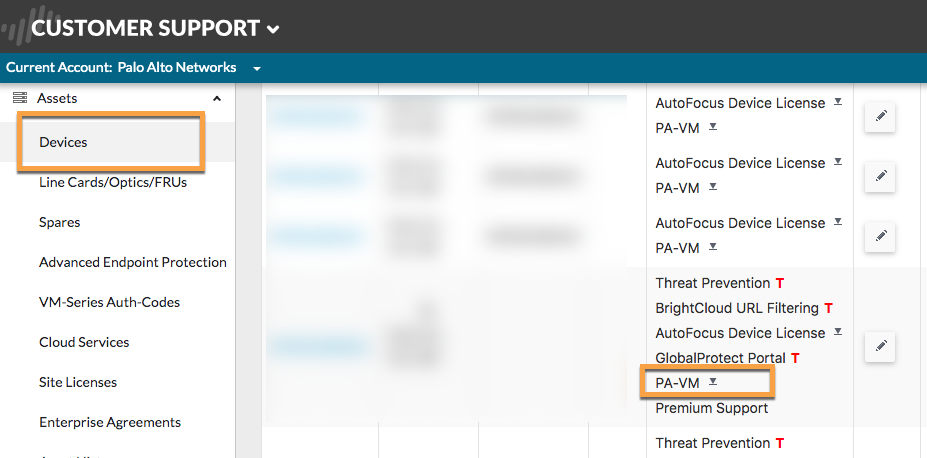Open Enterprise Agreements

[110, 423]
